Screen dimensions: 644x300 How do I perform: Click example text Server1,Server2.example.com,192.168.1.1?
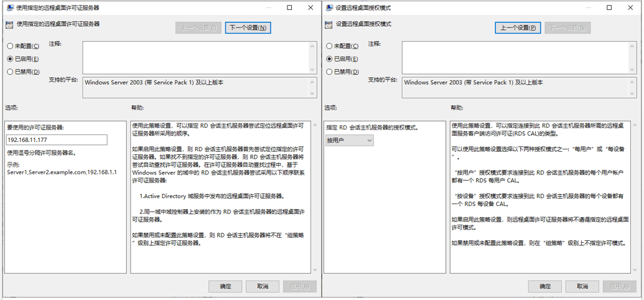point(62,172)
